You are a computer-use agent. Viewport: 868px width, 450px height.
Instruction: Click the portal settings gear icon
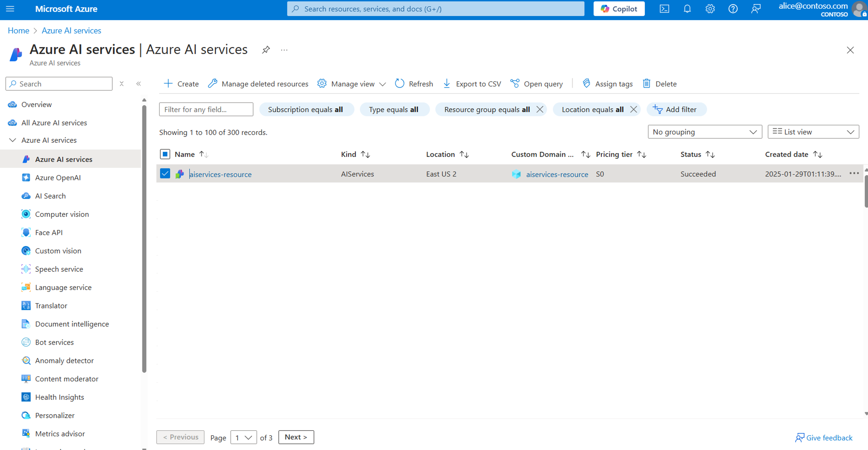coord(710,9)
